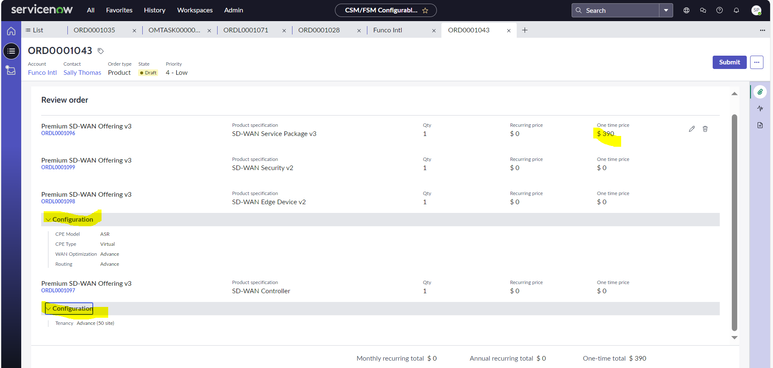Open the Home icon in left sidebar
773x368 pixels.
pos(11,31)
